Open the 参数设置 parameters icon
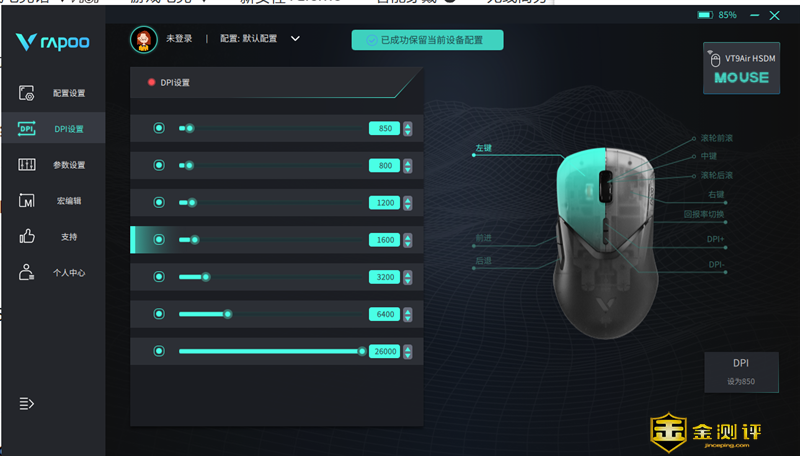 coord(27,165)
